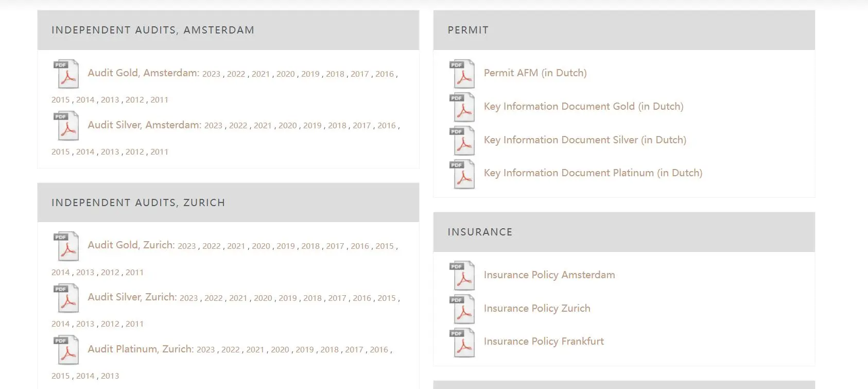Open the 2016 Audit Silver, Zurich report
868x389 pixels.
[x=361, y=298]
